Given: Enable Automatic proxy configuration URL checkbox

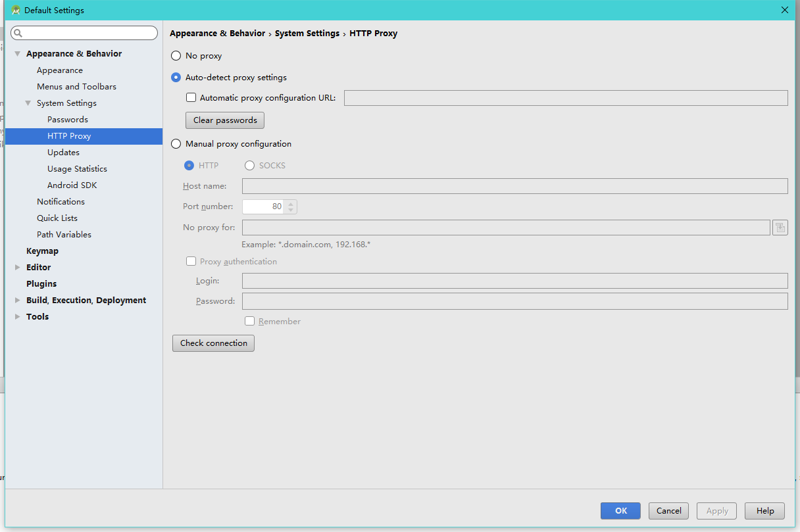Looking at the screenshot, I should (191, 98).
